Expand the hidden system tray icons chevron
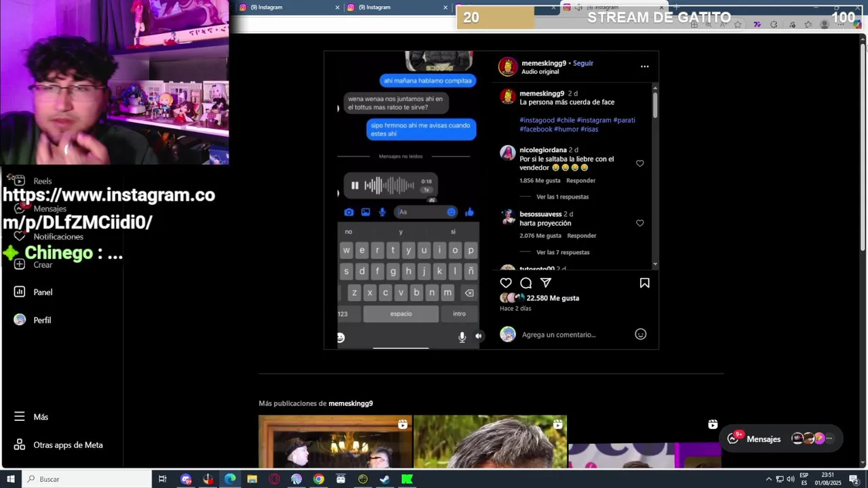Screen dimensions: 868x488 (769, 479)
